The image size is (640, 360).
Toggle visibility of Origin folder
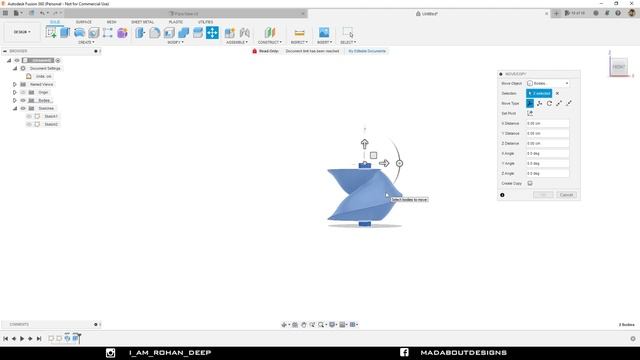click(23, 92)
